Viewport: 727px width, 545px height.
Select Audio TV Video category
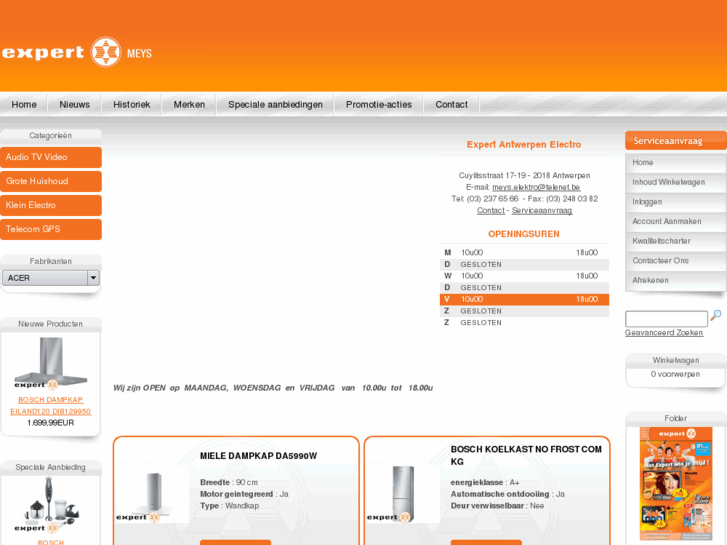click(x=51, y=157)
